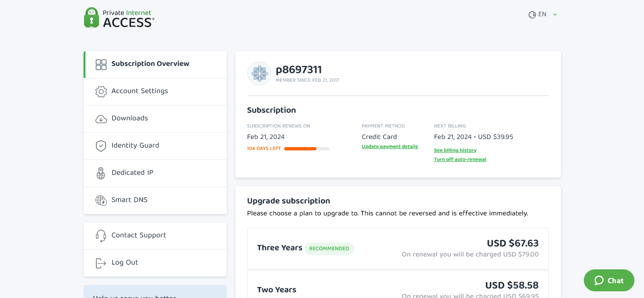
Task: Open the Downloads menu item
Action: [130, 118]
